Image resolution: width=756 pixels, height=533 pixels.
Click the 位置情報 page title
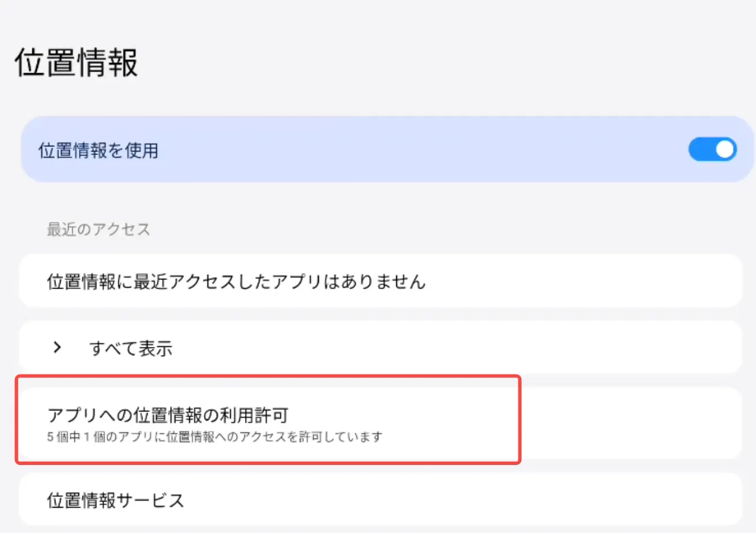click(76, 62)
